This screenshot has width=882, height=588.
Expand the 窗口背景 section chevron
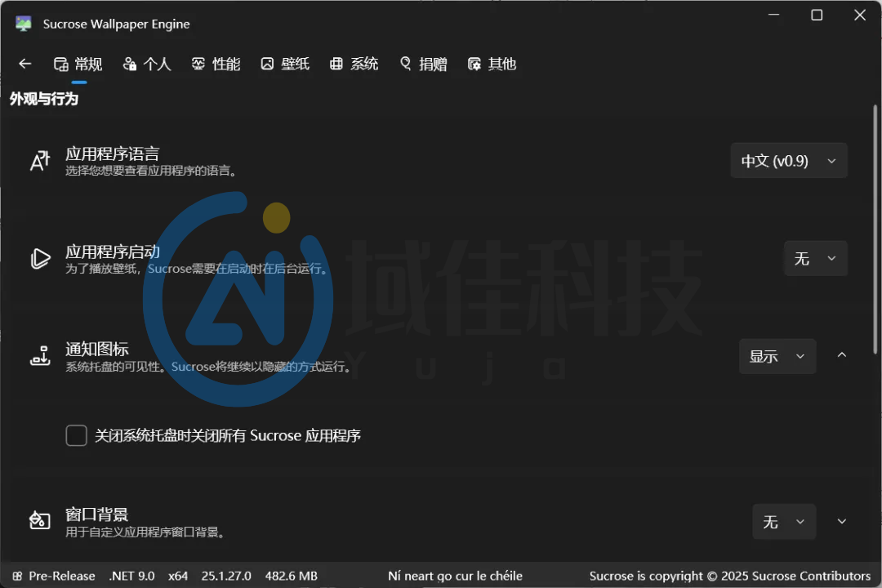point(841,521)
